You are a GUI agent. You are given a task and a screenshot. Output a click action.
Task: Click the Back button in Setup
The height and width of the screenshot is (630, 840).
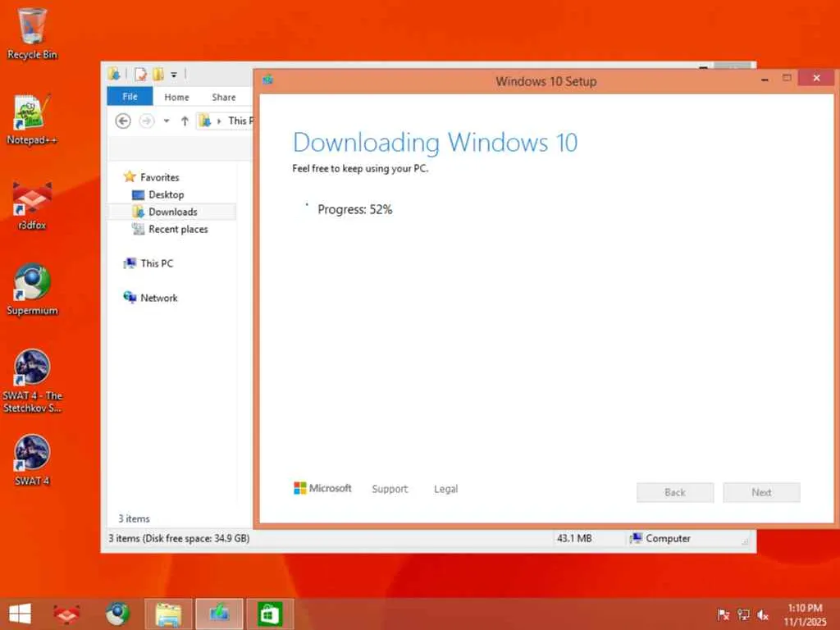[675, 492]
